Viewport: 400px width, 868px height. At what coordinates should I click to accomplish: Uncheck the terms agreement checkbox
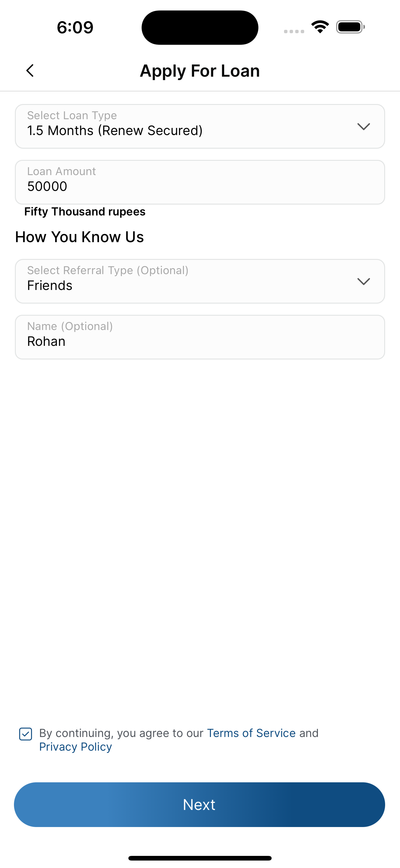point(26,734)
